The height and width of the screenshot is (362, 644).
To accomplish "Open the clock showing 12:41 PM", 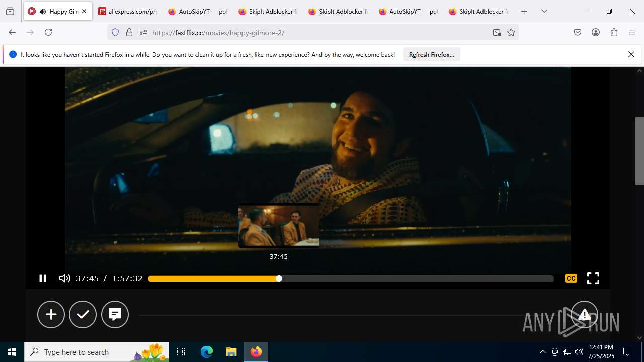I will [601, 352].
